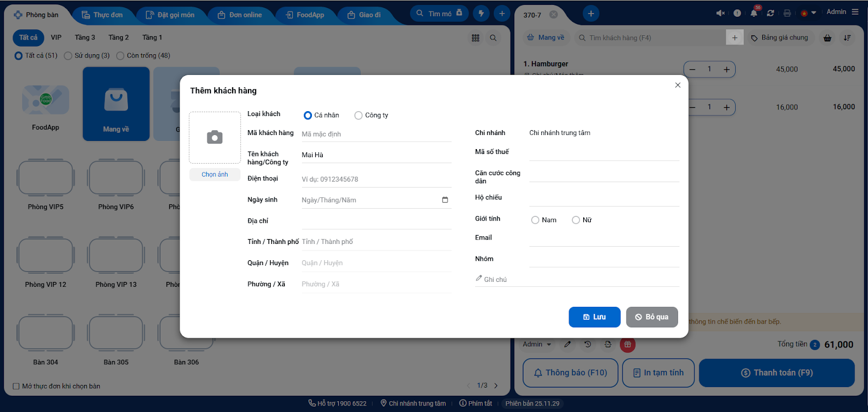The width and height of the screenshot is (868, 412).
Task: Select Nam gender radio
Action: pos(535,220)
